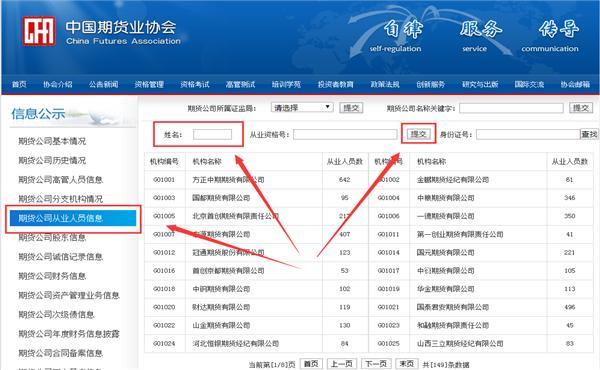The image size is (600, 370).
Task: Click 中粮期货有限公司 in row G01004
Action: [x=446, y=198]
